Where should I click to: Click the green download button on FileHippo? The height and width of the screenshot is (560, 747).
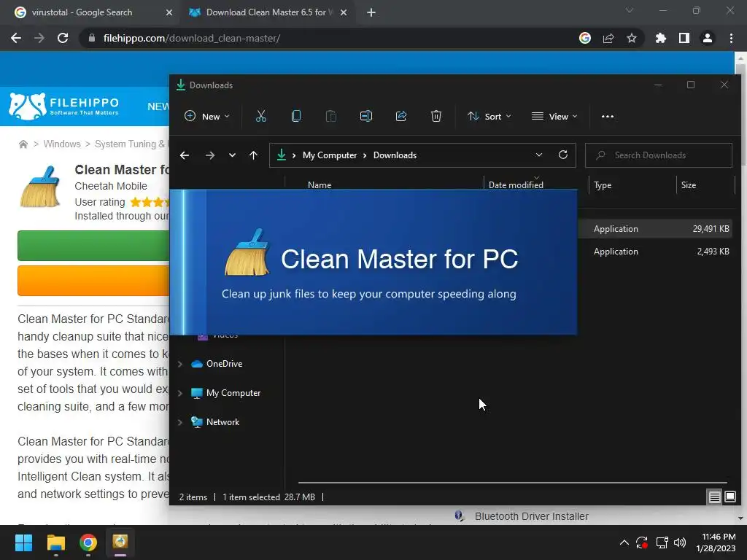tap(93, 246)
